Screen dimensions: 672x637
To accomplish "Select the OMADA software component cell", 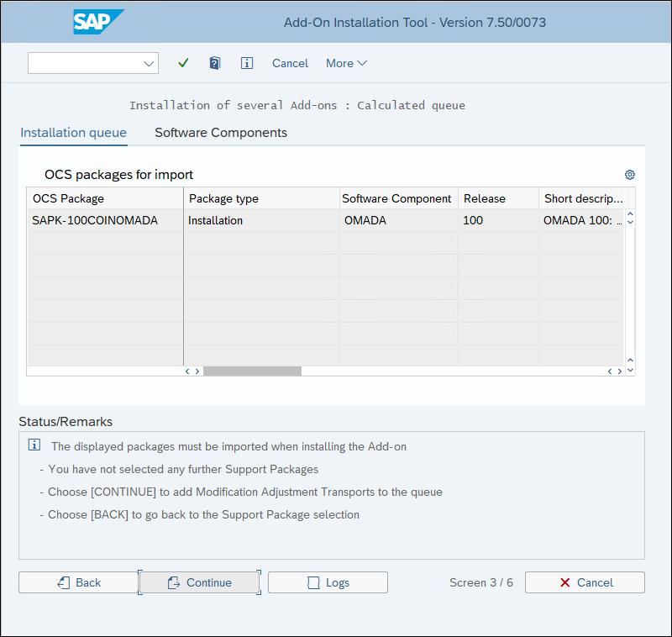I will [399, 220].
